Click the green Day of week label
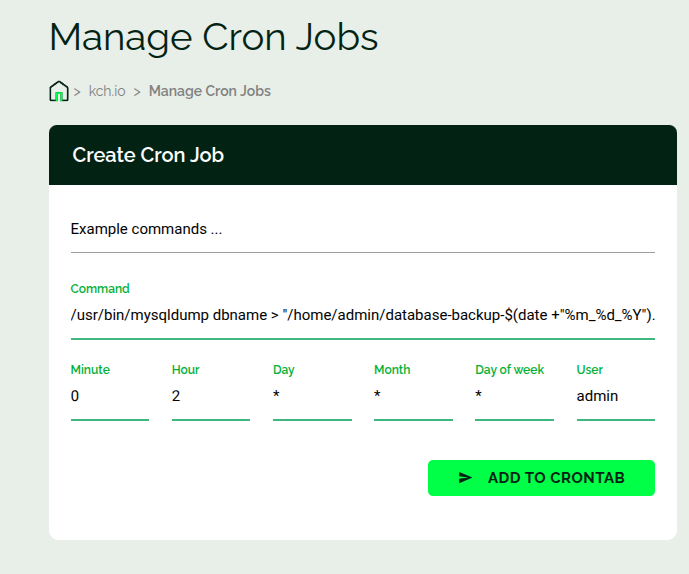689x574 pixels. point(509,370)
